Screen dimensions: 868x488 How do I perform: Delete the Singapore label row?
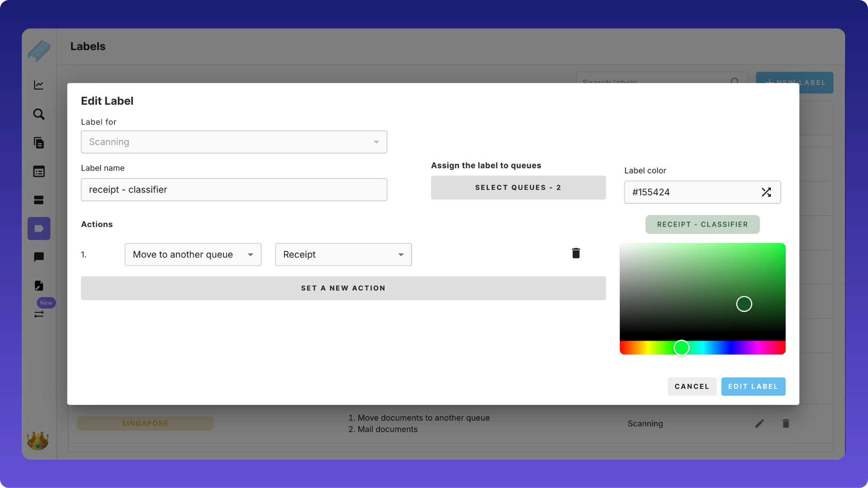[786, 423]
